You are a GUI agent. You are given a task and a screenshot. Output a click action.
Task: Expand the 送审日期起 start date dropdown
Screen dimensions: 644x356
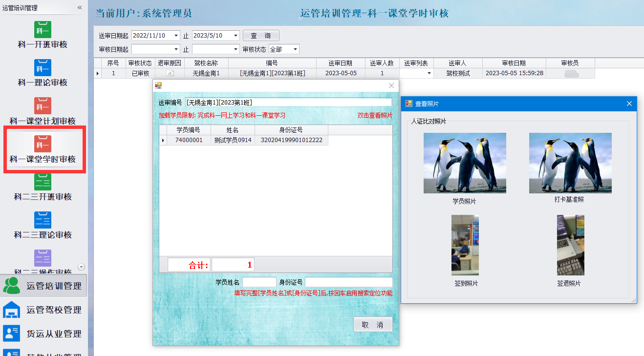[176, 36]
